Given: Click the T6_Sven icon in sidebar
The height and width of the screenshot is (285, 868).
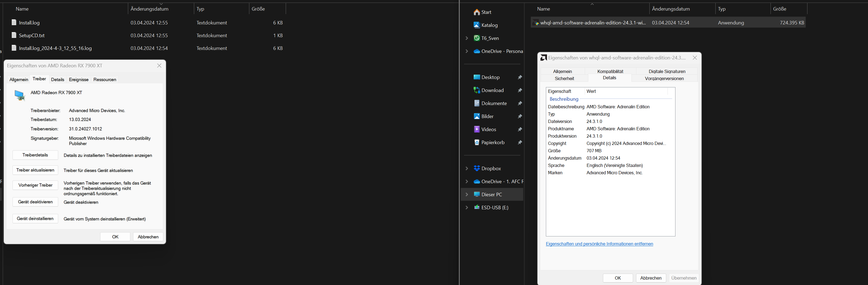Looking at the screenshot, I should pos(476,38).
